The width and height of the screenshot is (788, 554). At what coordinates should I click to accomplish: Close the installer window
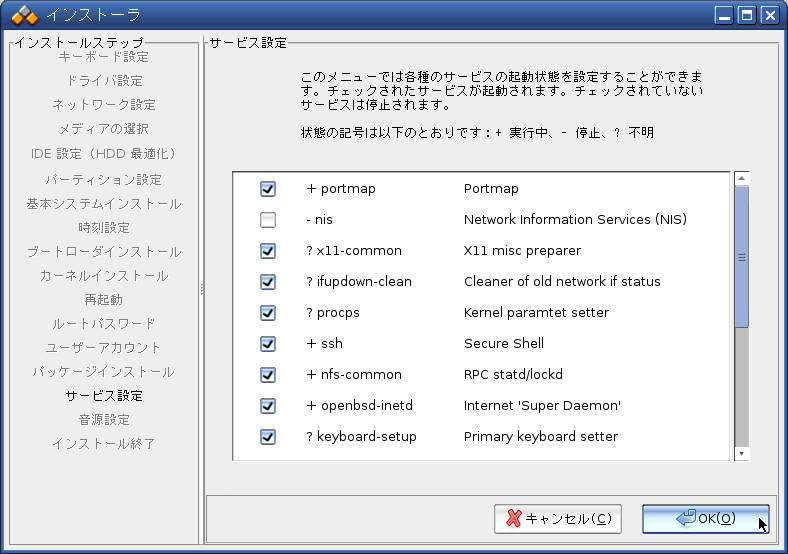(769, 15)
